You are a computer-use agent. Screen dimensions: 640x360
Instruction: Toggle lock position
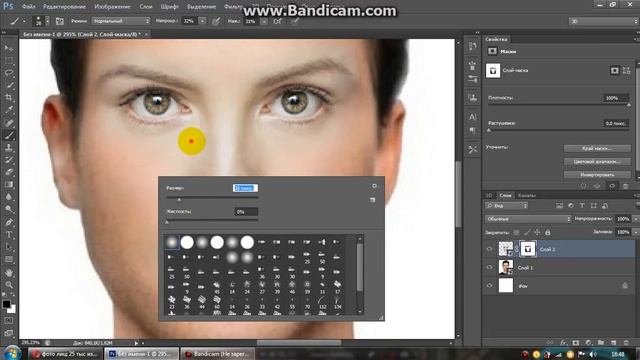coord(537,232)
